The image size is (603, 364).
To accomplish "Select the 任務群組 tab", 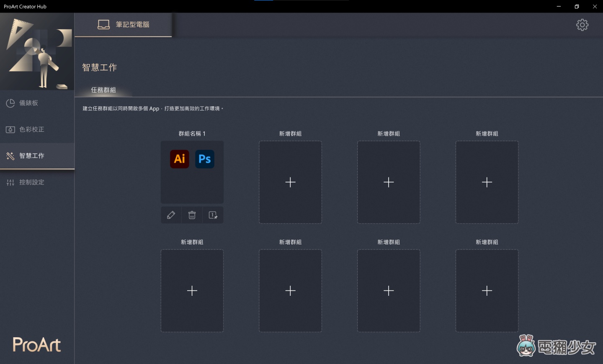I will click(103, 90).
